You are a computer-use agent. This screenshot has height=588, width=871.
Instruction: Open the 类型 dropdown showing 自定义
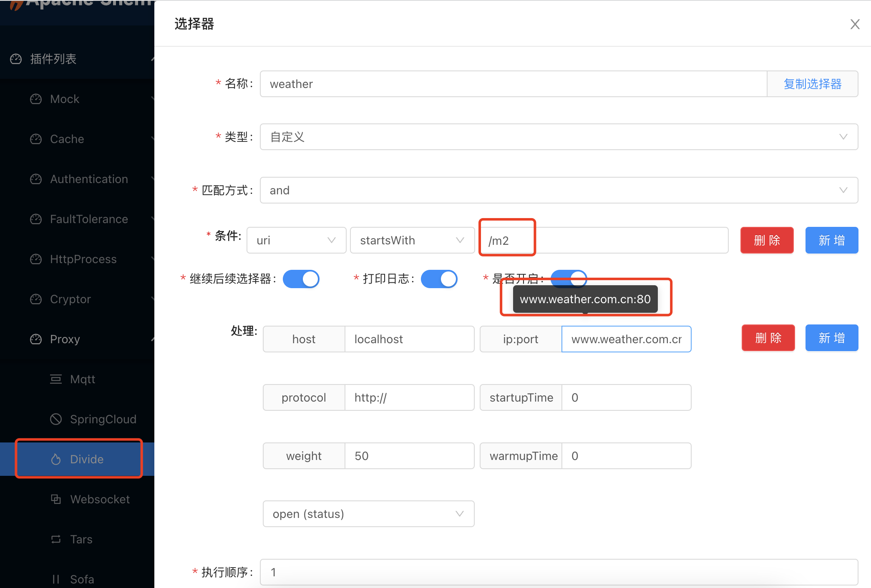pyautogui.click(x=559, y=137)
